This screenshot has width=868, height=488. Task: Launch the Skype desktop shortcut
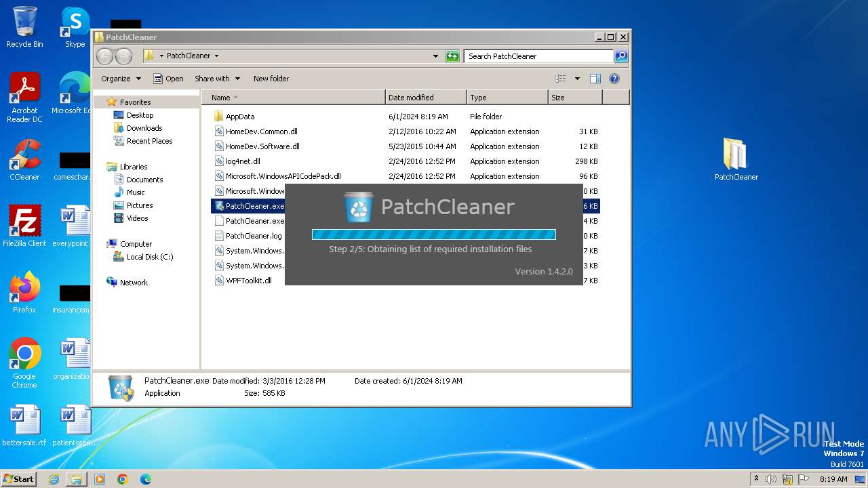[75, 27]
